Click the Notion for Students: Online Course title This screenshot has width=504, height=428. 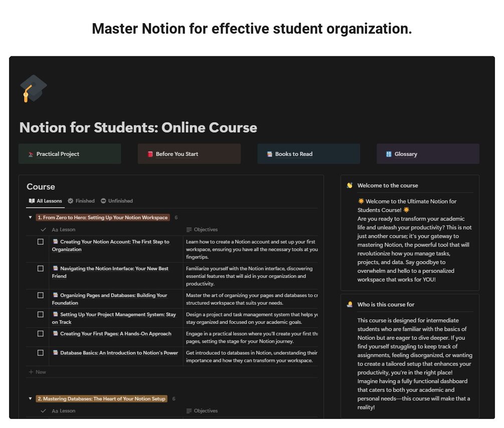click(x=138, y=127)
